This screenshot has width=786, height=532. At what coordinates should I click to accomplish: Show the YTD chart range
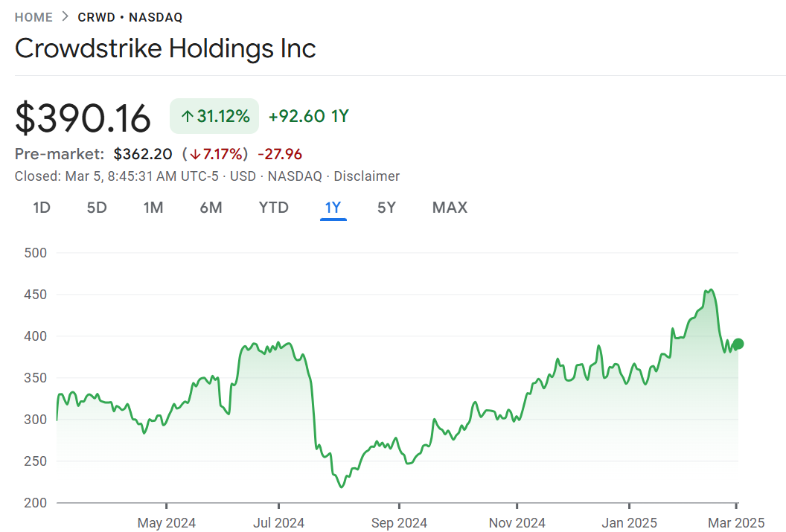click(x=273, y=208)
